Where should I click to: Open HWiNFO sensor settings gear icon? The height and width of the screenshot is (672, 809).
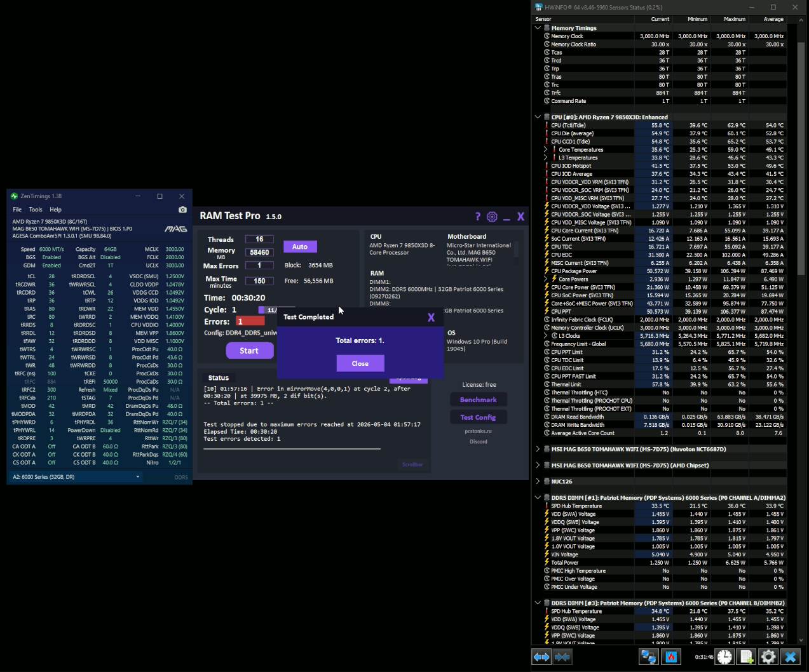[768, 657]
